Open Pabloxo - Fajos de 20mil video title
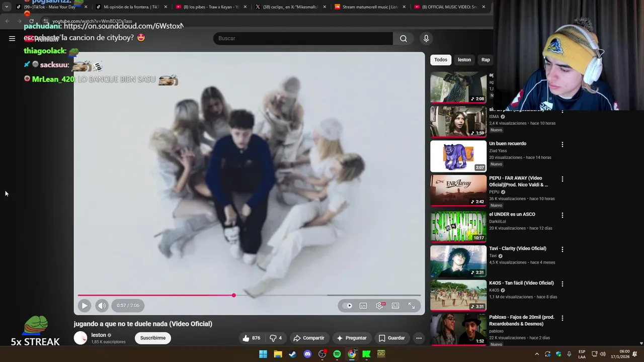This screenshot has height=362, width=644. click(x=521, y=321)
